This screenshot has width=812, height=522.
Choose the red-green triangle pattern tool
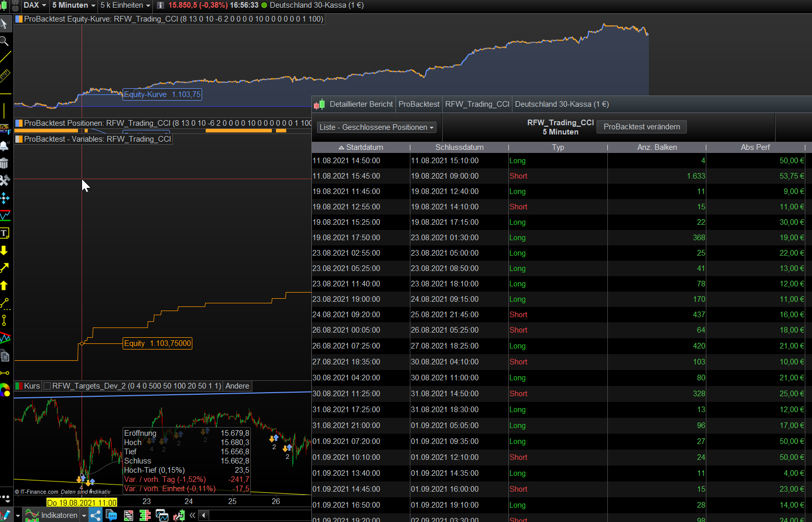point(5,338)
